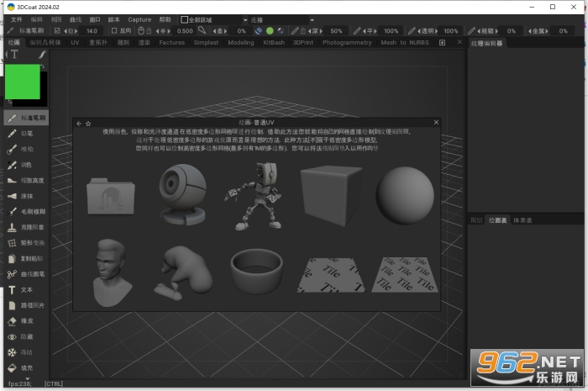The image size is (588, 391).
Task: Toggle the gloss sphere channel button
Action: [281, 31]
